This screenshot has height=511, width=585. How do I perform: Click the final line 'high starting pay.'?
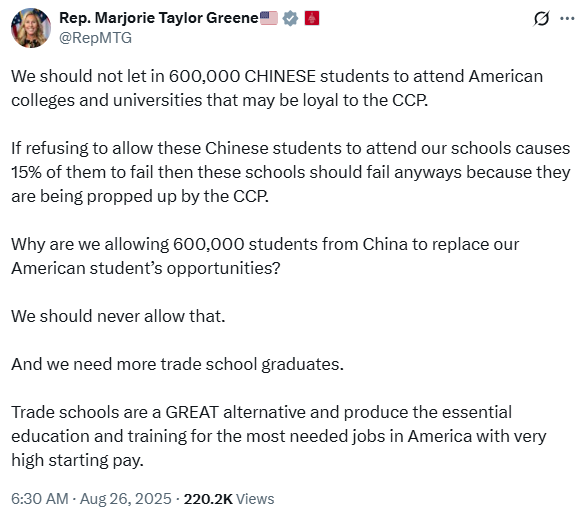pos(77,461)
